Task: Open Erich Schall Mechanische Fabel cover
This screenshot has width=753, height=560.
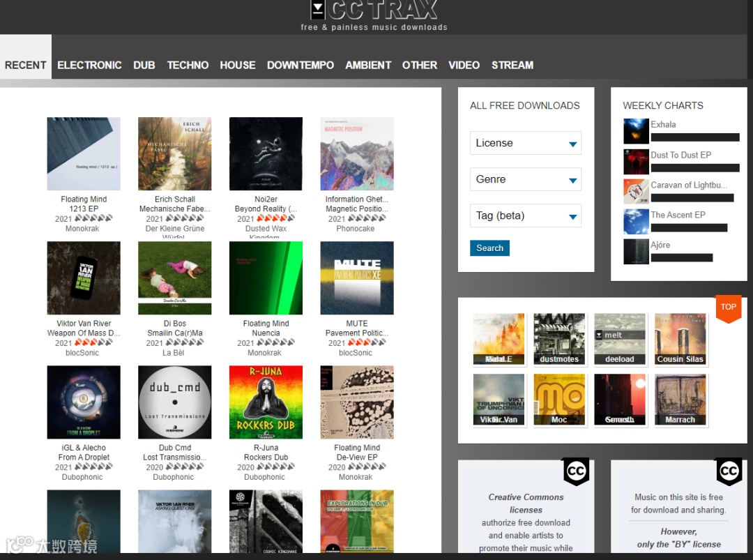Action: coord(175,153)
